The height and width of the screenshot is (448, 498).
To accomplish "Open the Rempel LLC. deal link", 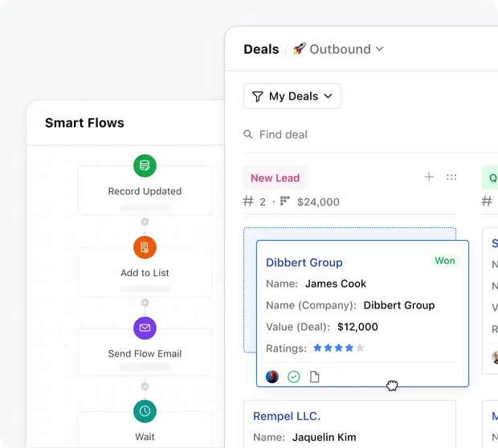I will [287, 416].
